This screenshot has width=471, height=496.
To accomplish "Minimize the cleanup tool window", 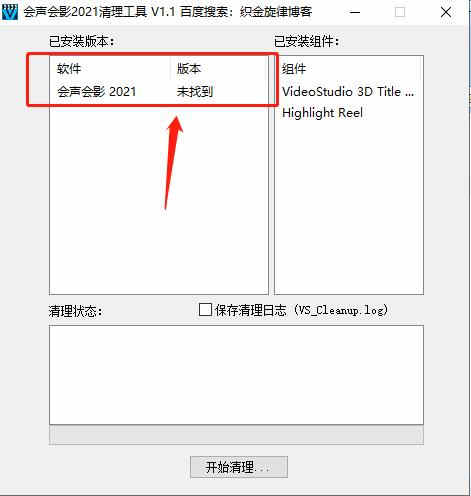I will 355,12.
